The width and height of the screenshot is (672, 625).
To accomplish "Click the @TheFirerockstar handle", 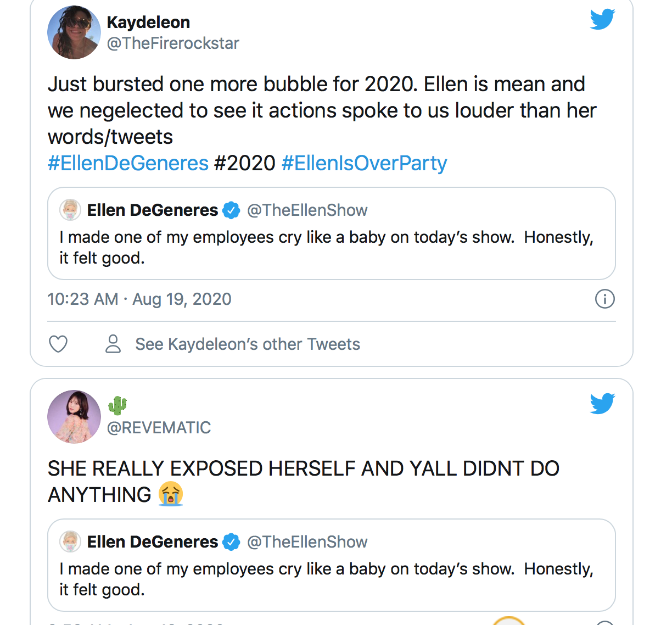I will 173,43.
